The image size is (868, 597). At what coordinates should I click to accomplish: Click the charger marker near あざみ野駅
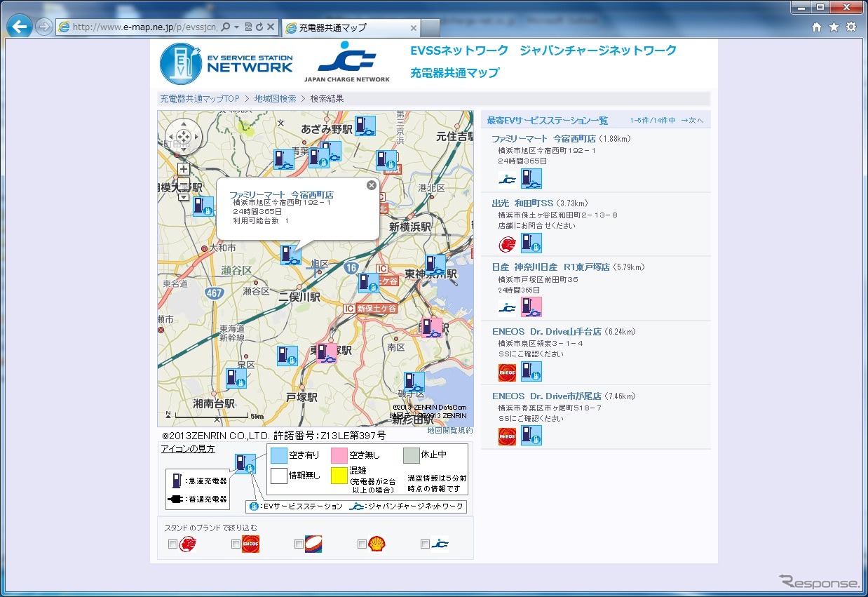tap(365, 126)
